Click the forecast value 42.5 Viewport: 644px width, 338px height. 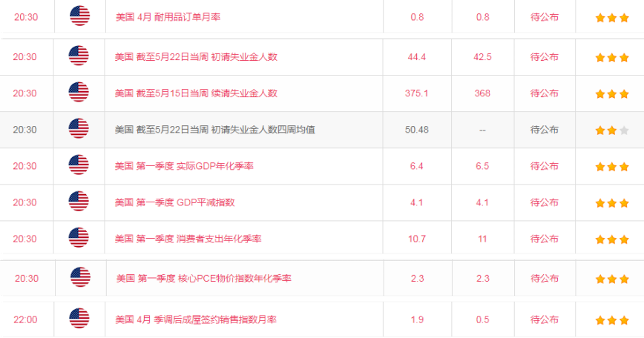point(482,56)
